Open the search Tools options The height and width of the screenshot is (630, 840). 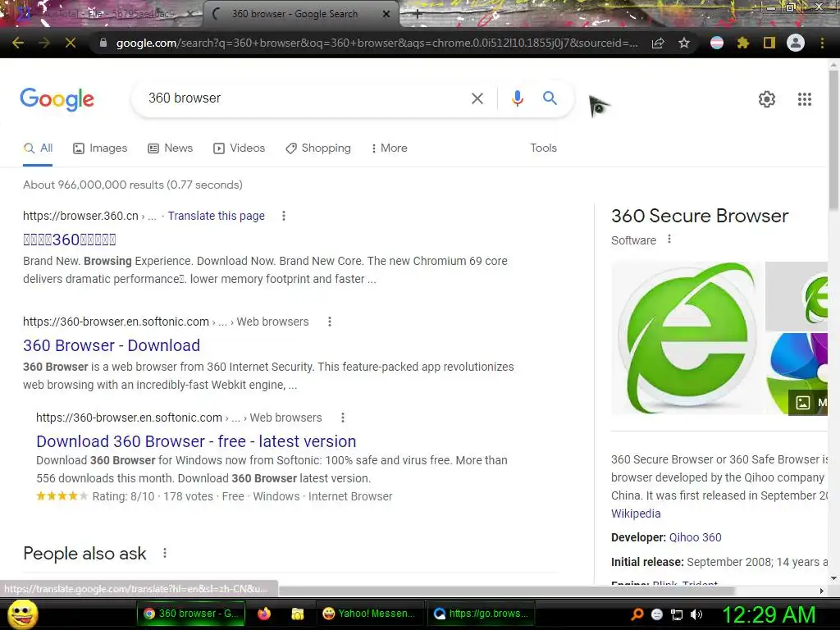(x=543, y=148)
